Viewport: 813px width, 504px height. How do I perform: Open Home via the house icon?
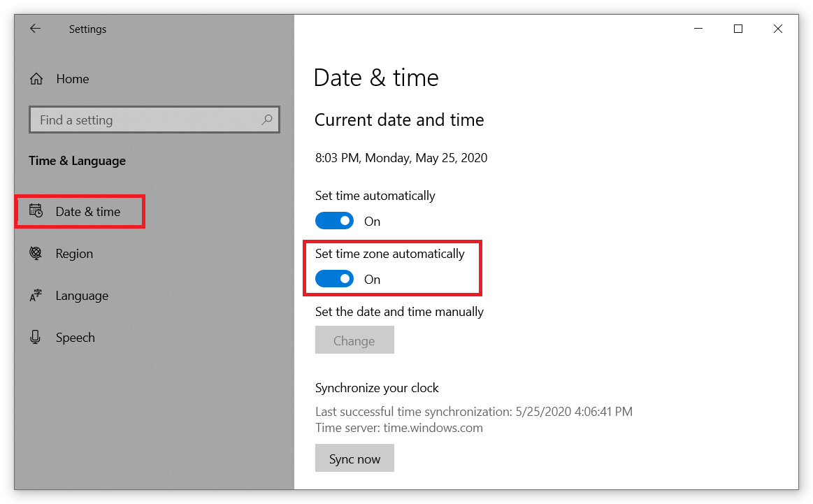36,79
